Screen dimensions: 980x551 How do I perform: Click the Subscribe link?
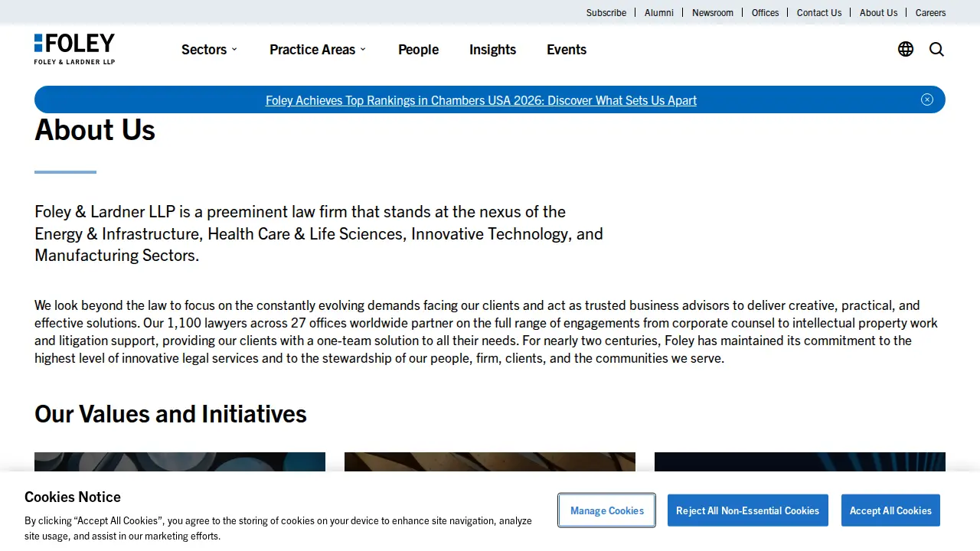606,12
